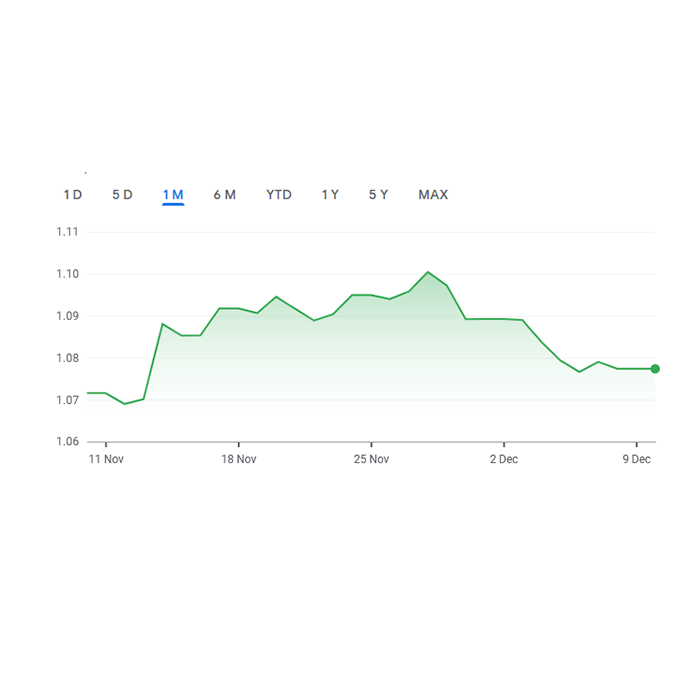Select the 1D time range tab

point(73,195)
